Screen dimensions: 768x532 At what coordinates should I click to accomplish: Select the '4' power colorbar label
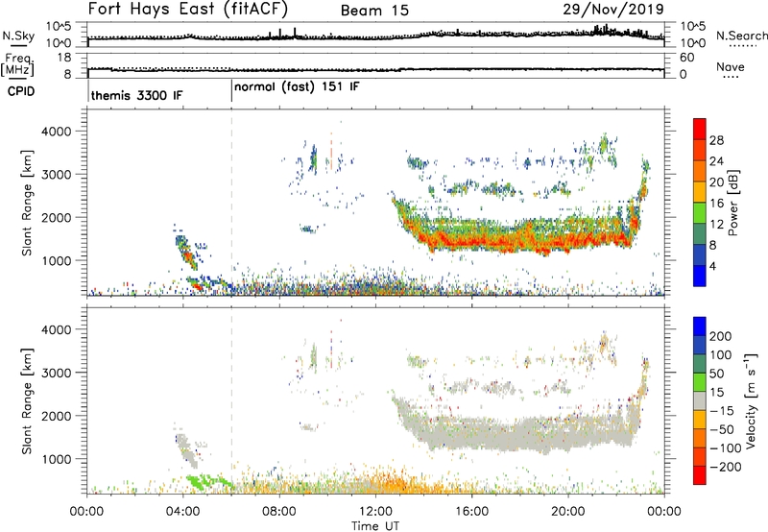pyautogui.click(x=712, y=266)
